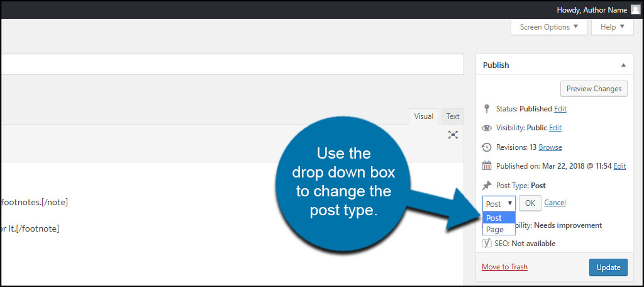Viewport: 644px width, 287px height.
Task: Click the Preview Changes button
Action: coord(594,88)
